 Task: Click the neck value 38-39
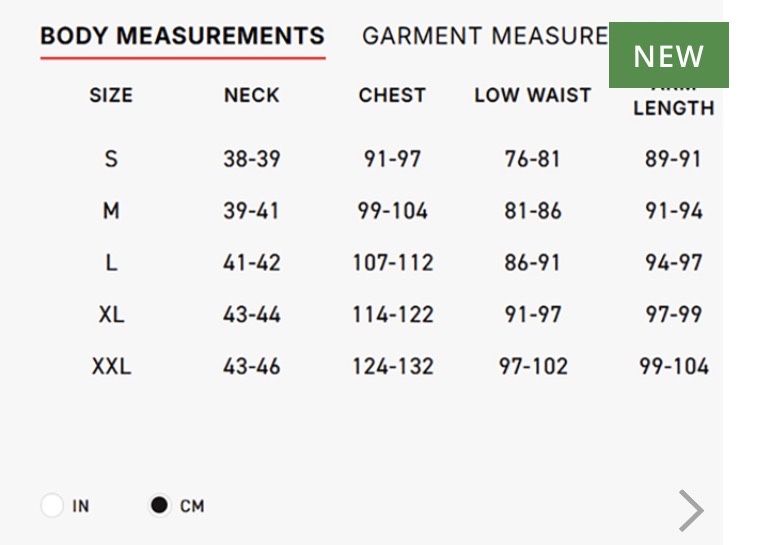click(251, 159)
